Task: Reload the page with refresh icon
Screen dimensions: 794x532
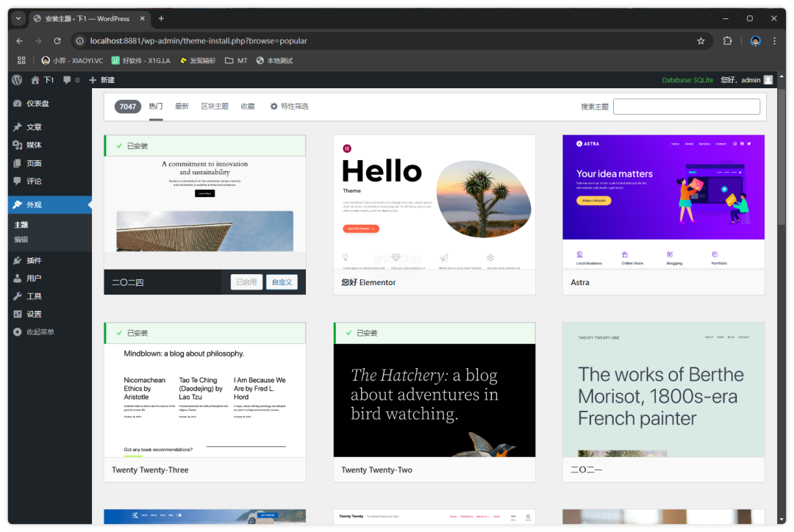Action: tap(57, 41)
